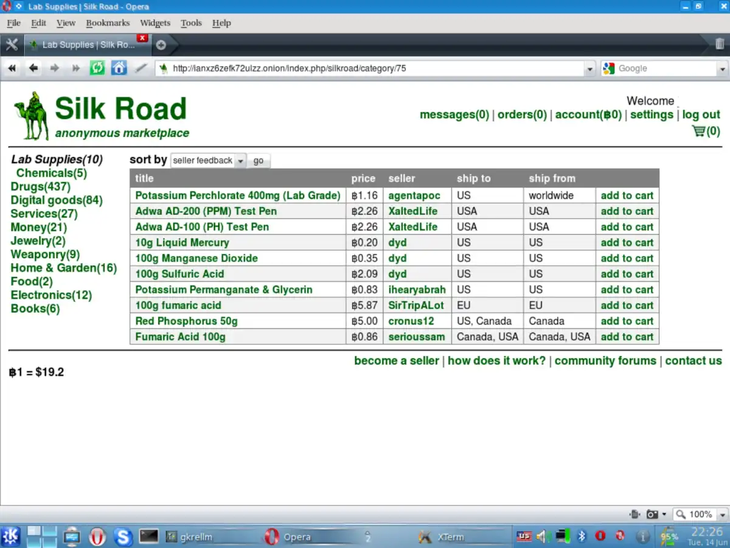This screenshot has height=548, width=730.
Task: Click the Skype icon in taskbar
Action: click(x=123, y=537)
